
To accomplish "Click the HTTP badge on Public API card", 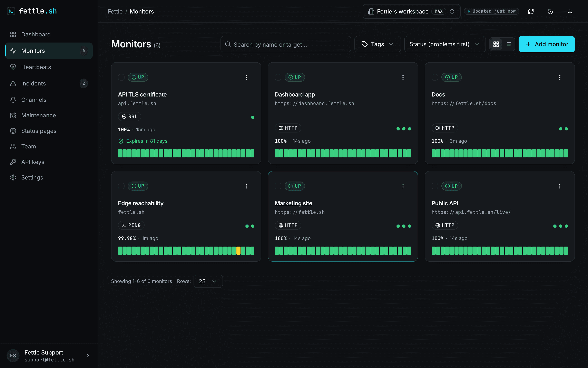I will point(445,225).
